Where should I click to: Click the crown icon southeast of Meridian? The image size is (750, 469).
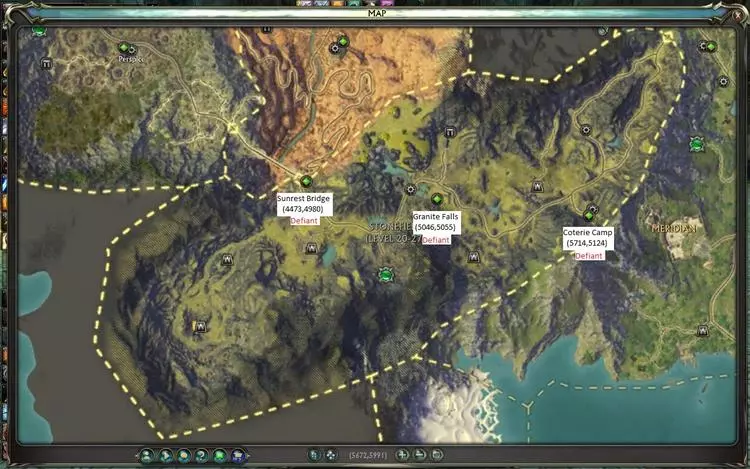click(x=702, y=330)
